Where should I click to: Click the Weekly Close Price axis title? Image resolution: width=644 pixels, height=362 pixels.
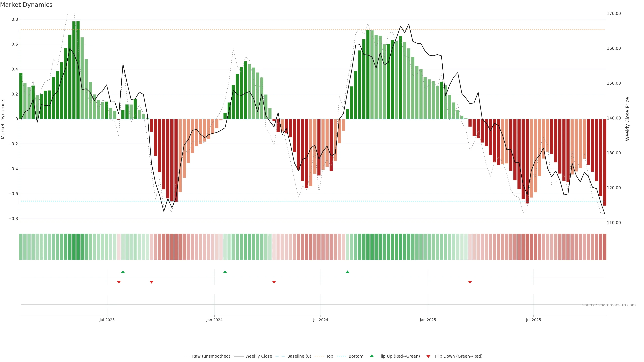[628, 119]
